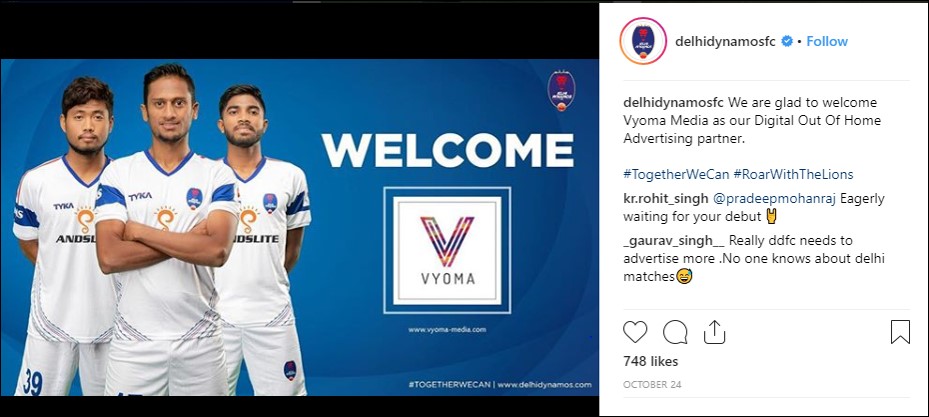Open the #TogetherWeCan hashtag
Screen dimensions: 929x417
coord(676,174)
